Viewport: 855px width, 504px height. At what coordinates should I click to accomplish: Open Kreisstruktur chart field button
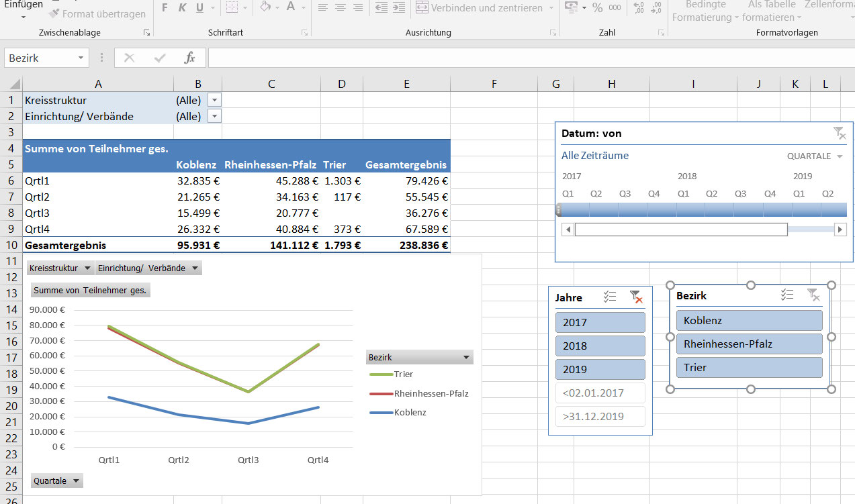(x=60, y=268)
